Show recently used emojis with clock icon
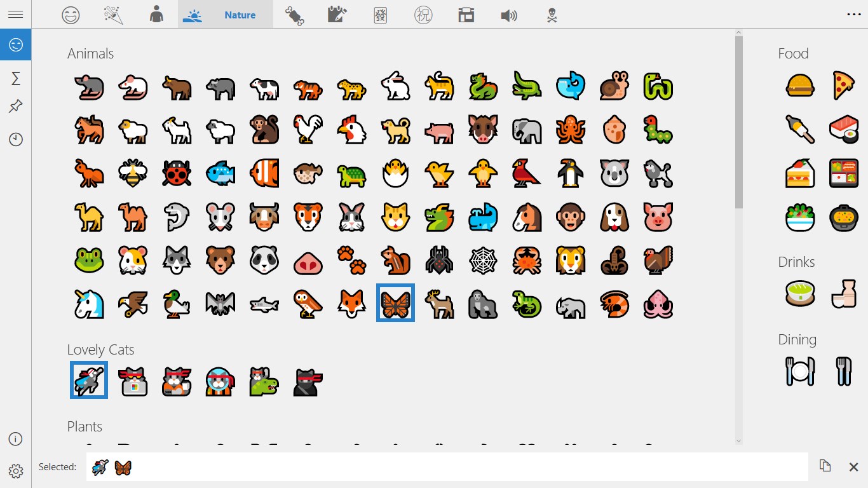868x488 pixels. coord(15,139)
